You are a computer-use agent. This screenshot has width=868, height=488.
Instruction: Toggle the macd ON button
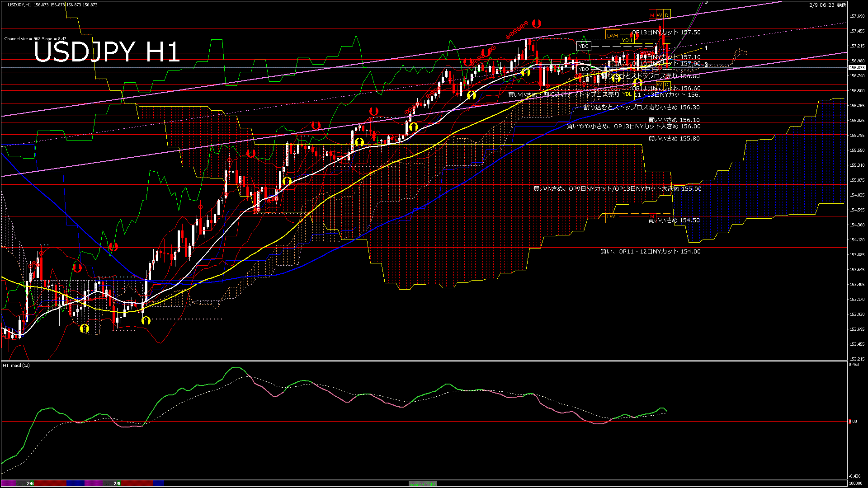[x=423, y=484]
